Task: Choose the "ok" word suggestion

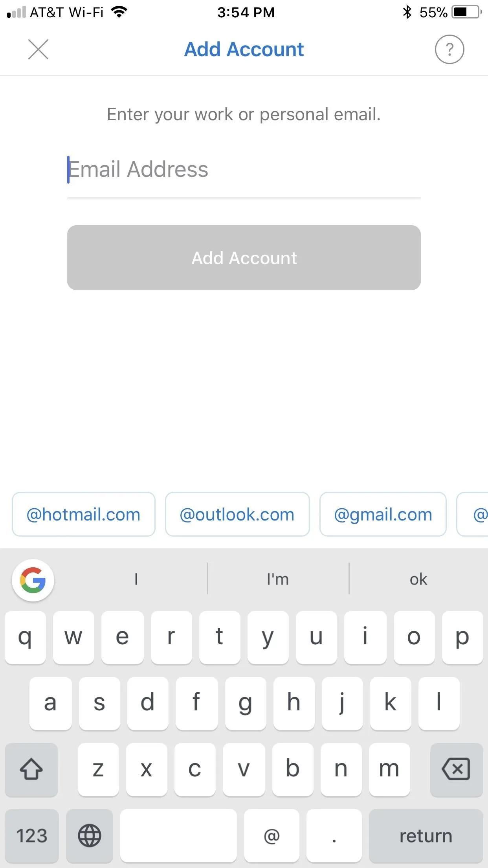Action: tap(418, 579)
